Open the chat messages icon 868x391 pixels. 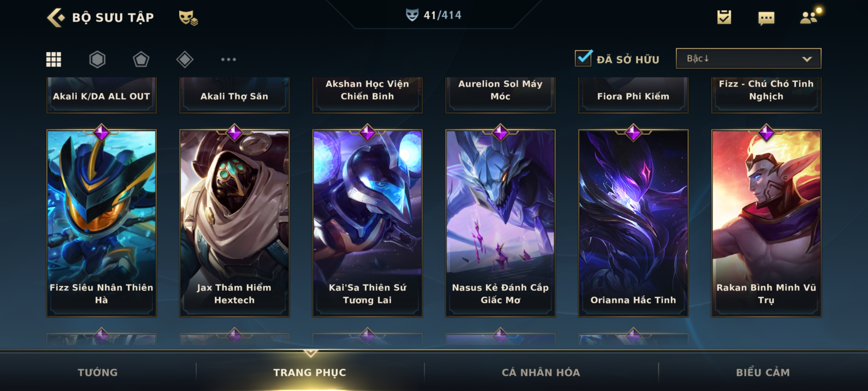coord(766,18)
